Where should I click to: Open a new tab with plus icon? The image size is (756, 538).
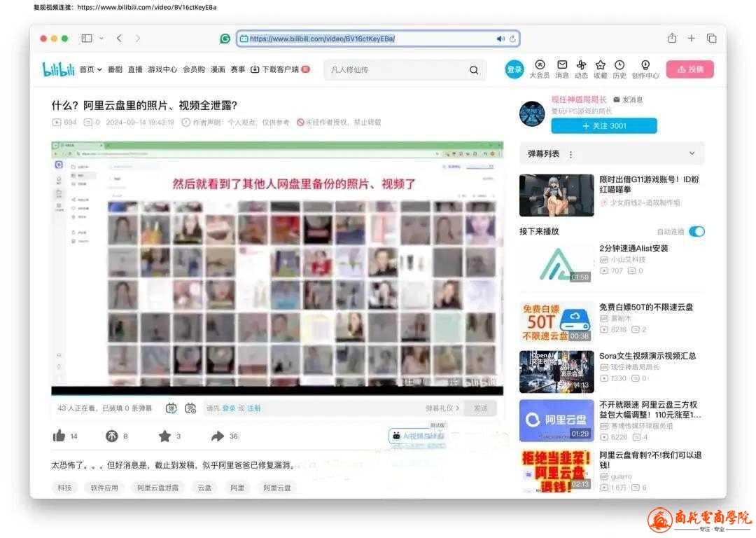tap(692, 38)
